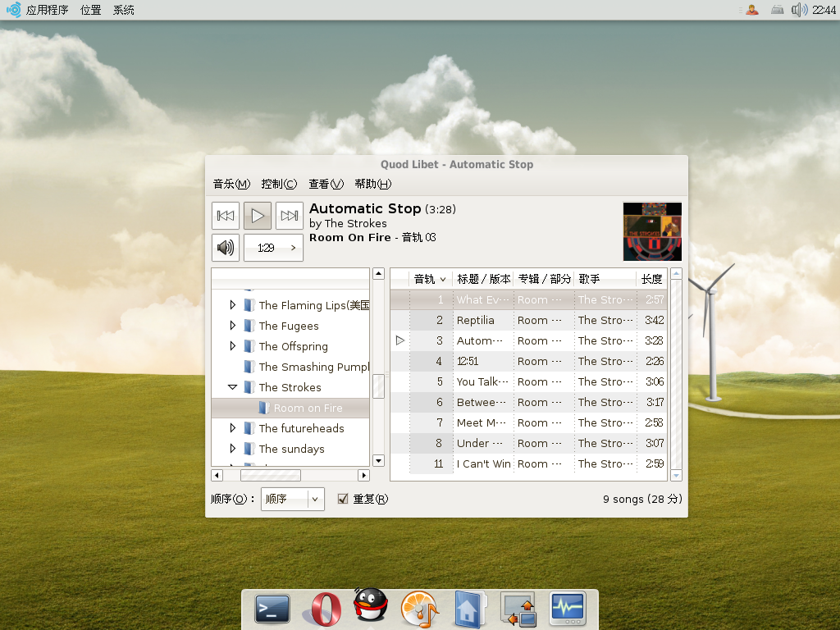Expand The Fugees artist node
This screenshot has width=840, height=630.
232,325
